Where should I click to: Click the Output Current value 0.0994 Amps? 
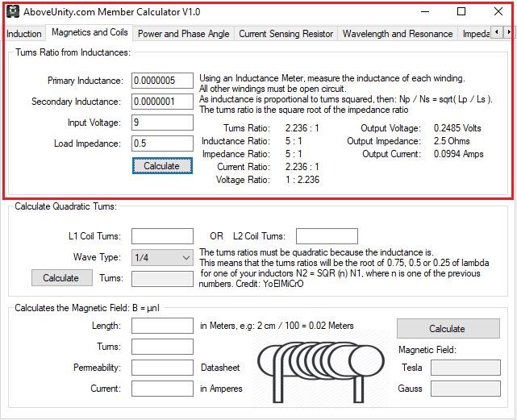(x=459, y=154)
